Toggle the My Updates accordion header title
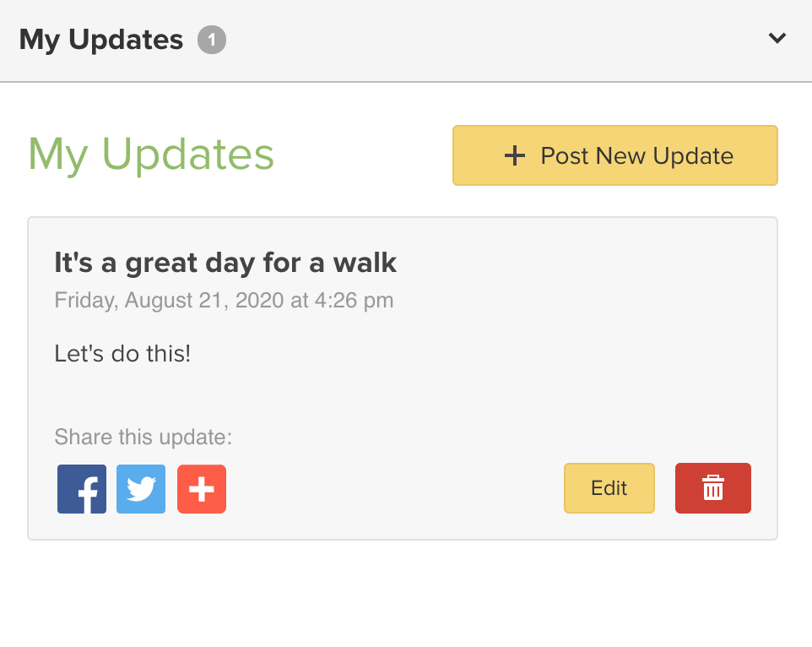Viewport: 812px width, 647px height. point(101,40)
